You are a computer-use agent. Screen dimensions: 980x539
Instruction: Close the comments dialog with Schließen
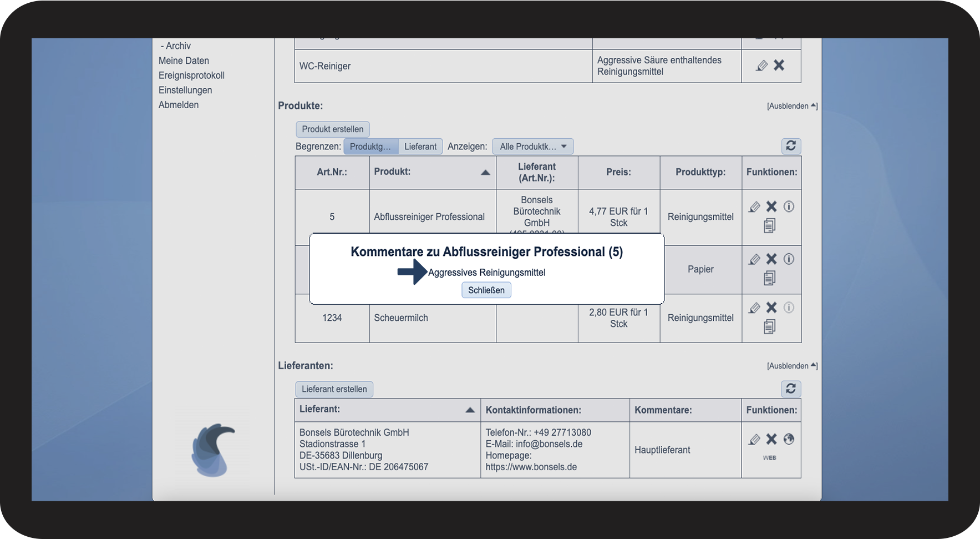tap(486, 290)
